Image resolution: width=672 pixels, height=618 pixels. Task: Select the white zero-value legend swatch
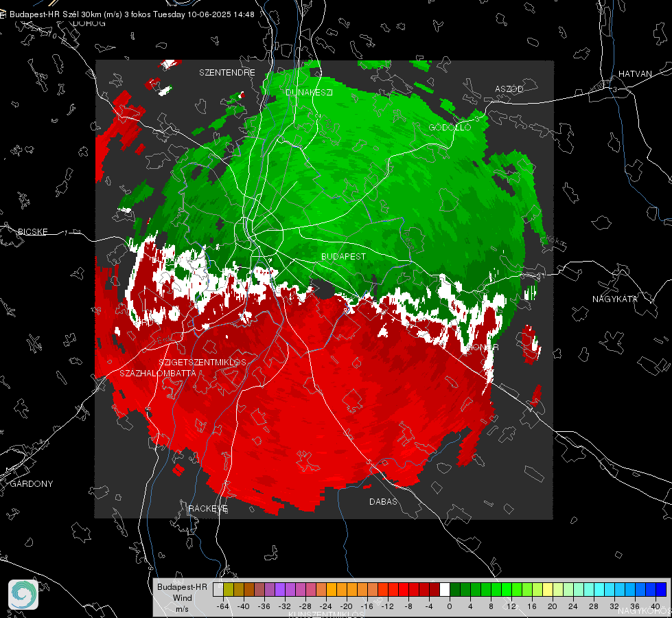coord(445,589)
